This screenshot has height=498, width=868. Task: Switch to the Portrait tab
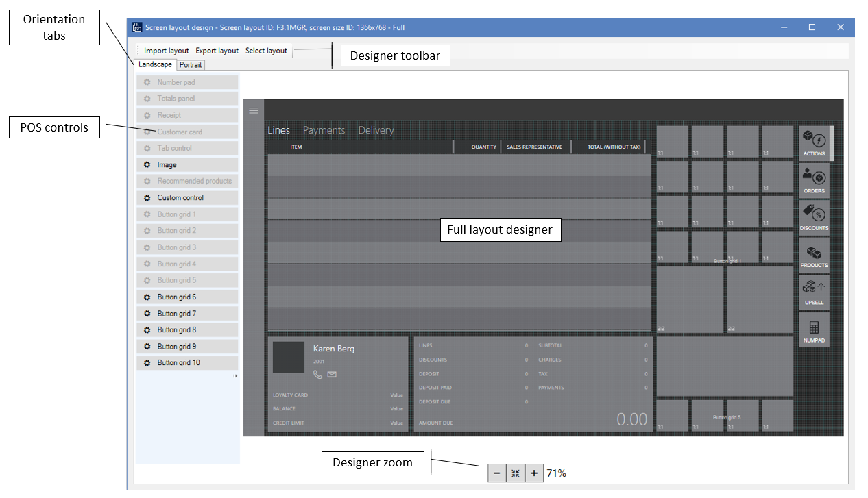(190, 64)
